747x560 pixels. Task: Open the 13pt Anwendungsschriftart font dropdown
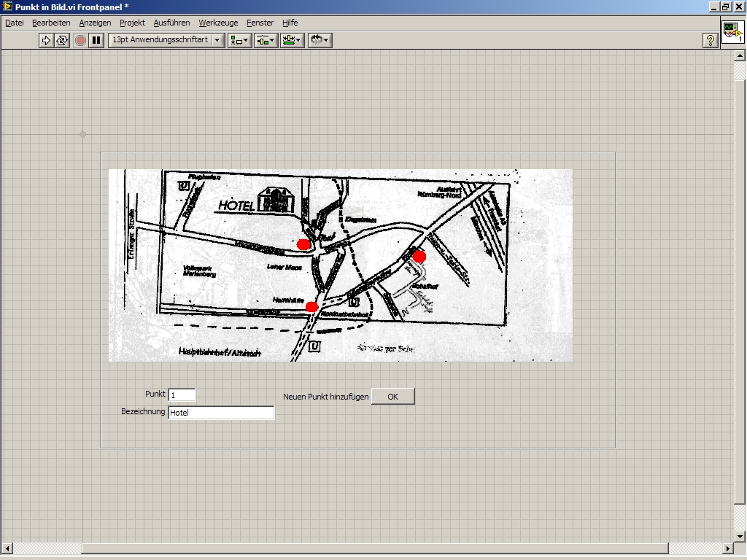point(166,40)
